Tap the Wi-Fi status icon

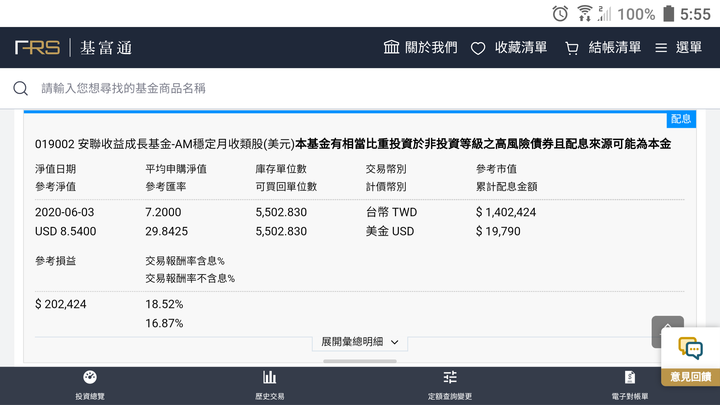585,14
